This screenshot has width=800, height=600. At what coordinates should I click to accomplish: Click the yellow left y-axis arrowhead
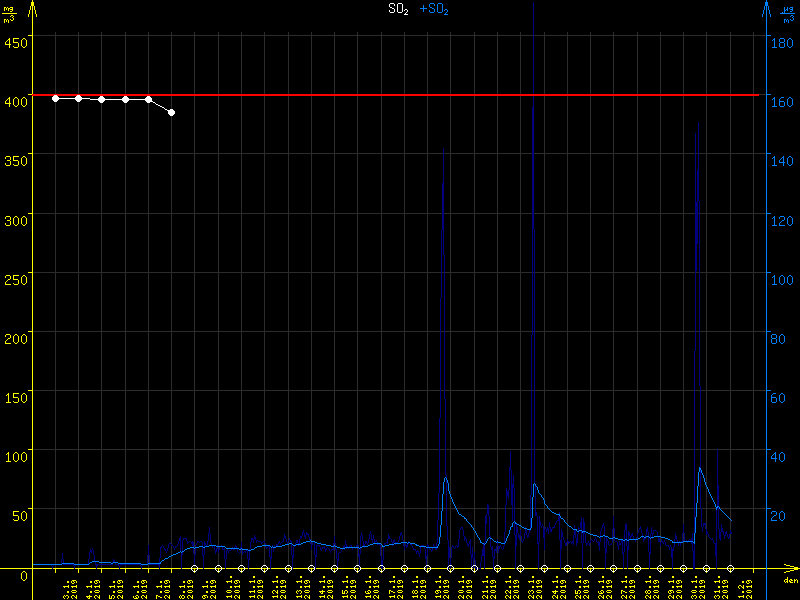point(31,9)
